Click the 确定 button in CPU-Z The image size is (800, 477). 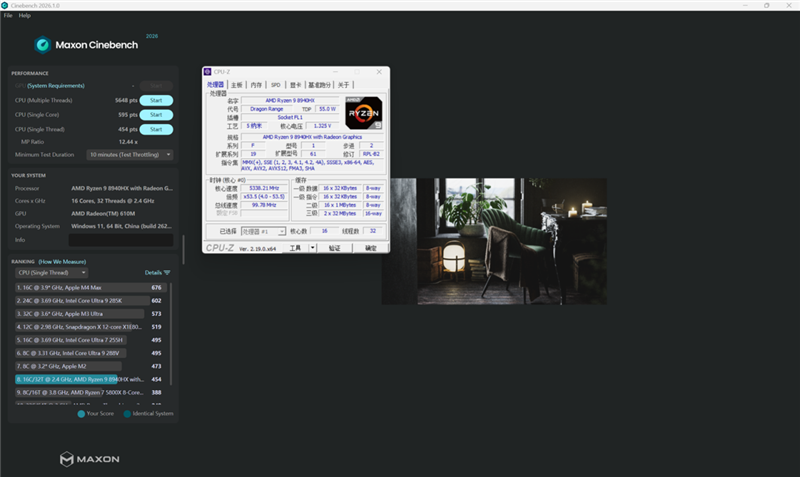point(371,248)
